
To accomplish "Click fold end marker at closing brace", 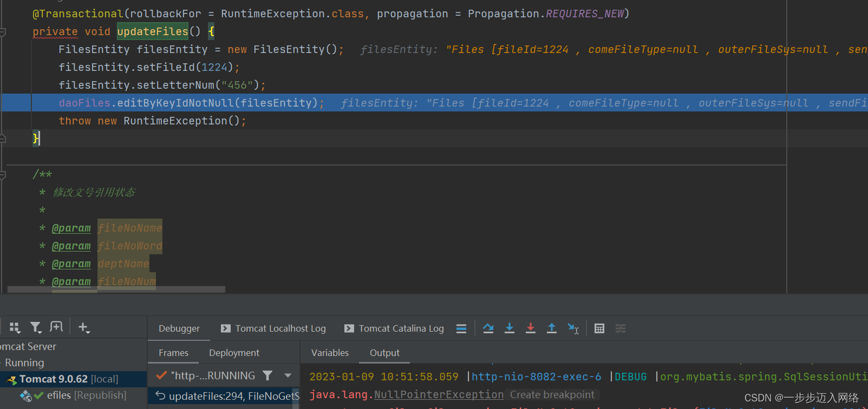I will click(x=3, y=138).
